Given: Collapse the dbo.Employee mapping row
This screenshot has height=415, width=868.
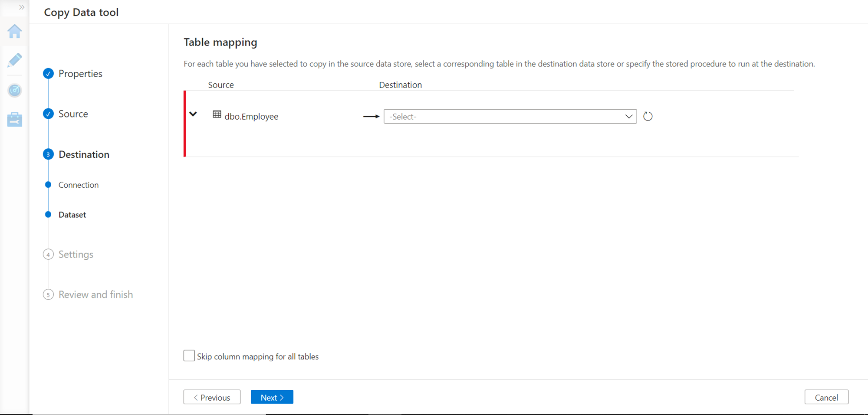Looking at the screenshot, I should [x=193, y=114].
